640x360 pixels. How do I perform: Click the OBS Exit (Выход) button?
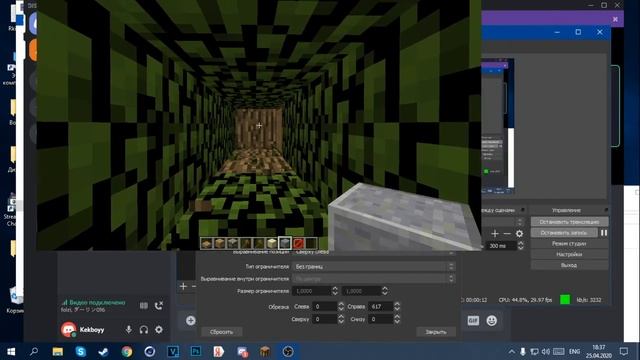[x=569, y=265]
